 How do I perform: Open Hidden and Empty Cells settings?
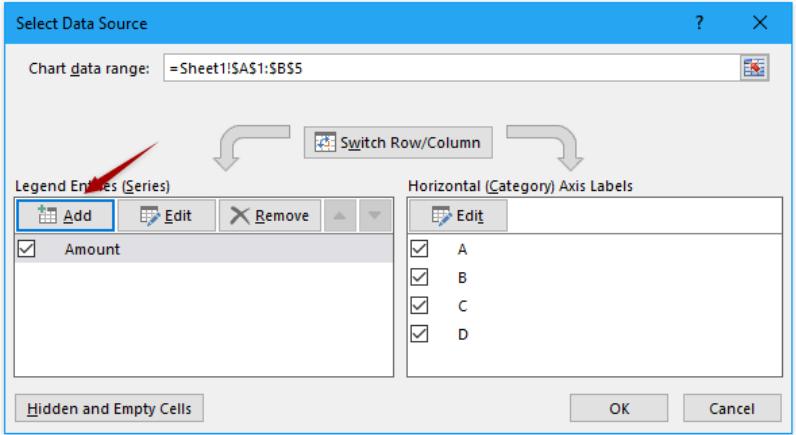pos(109,409)
